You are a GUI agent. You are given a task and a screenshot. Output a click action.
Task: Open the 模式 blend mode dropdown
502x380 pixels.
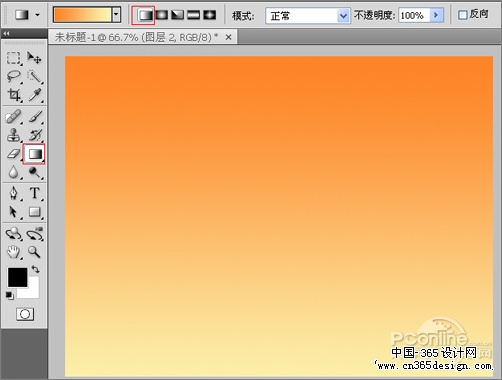[308, 16]
